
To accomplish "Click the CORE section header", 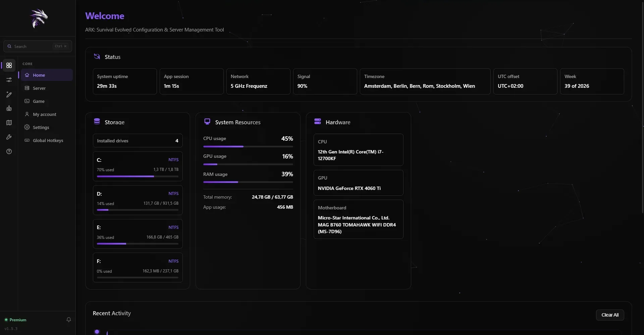I will pos(28,64).
